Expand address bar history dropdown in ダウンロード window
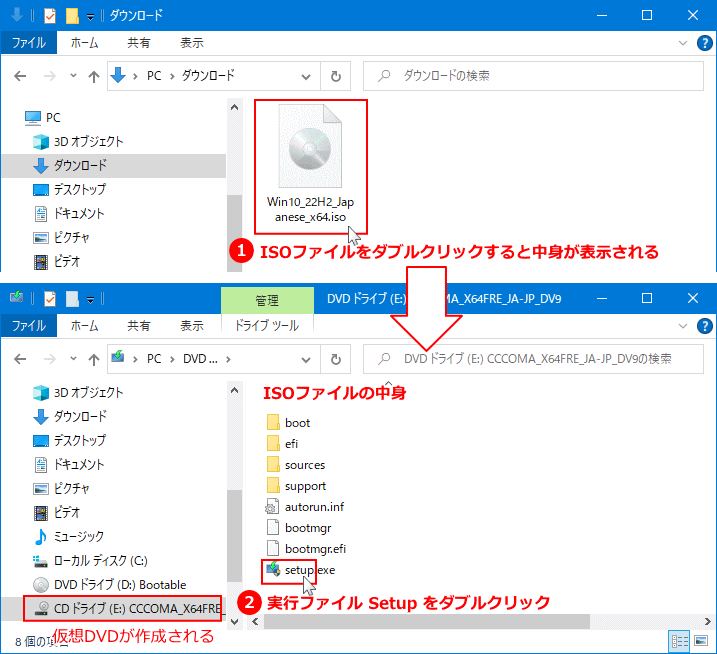 coord(306,76)
